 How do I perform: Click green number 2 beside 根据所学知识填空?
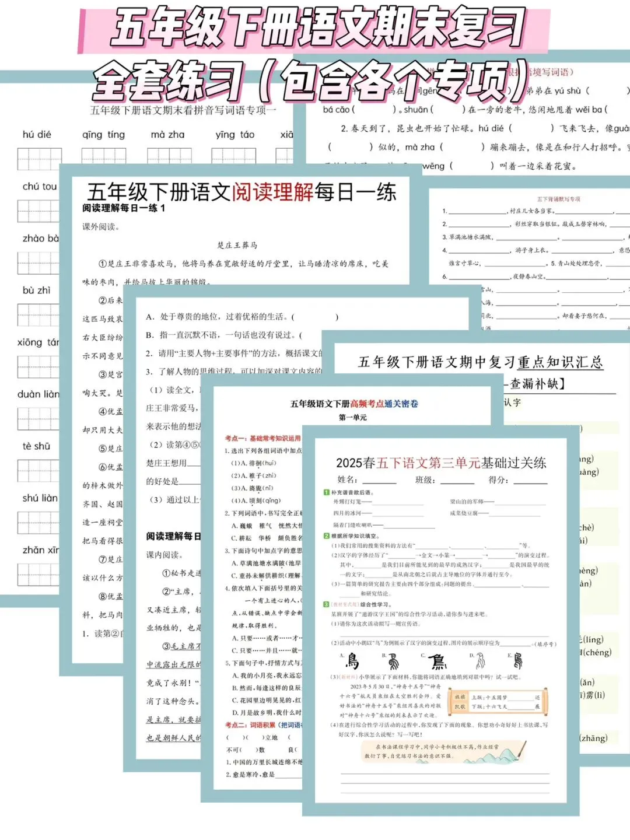[x=327, y=535]
